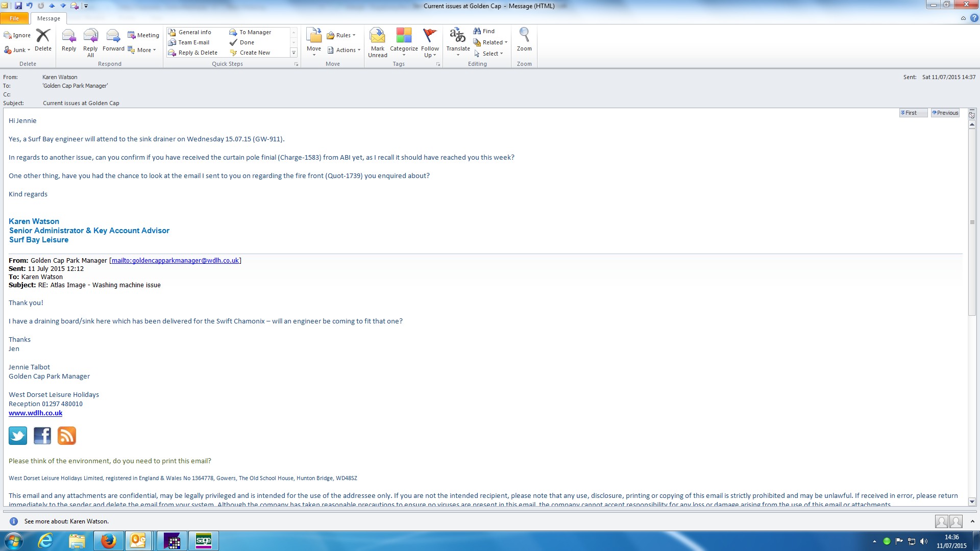
Task: Open the File tab
Action: [14, 18]
